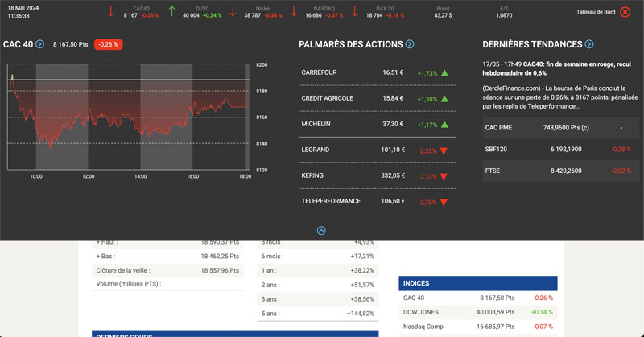Click the DERNIÈRES TENDANCES heading
Image resolution: width=644 pixels, height=337 pixels.
[x=532, y=44]
